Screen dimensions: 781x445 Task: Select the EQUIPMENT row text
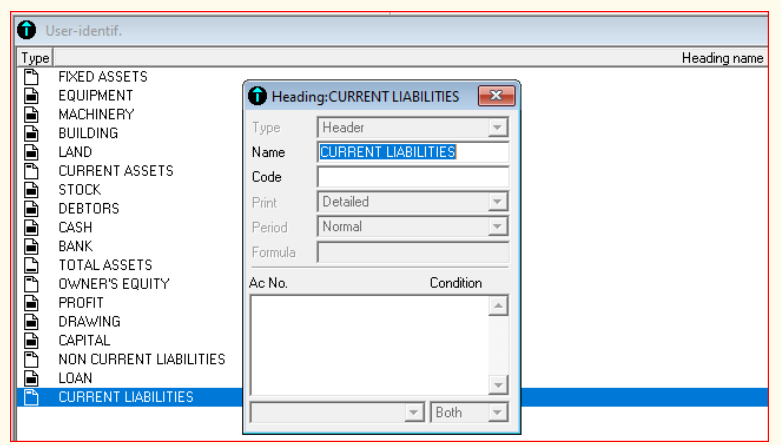pyautogui.click(x=96, y=96)
